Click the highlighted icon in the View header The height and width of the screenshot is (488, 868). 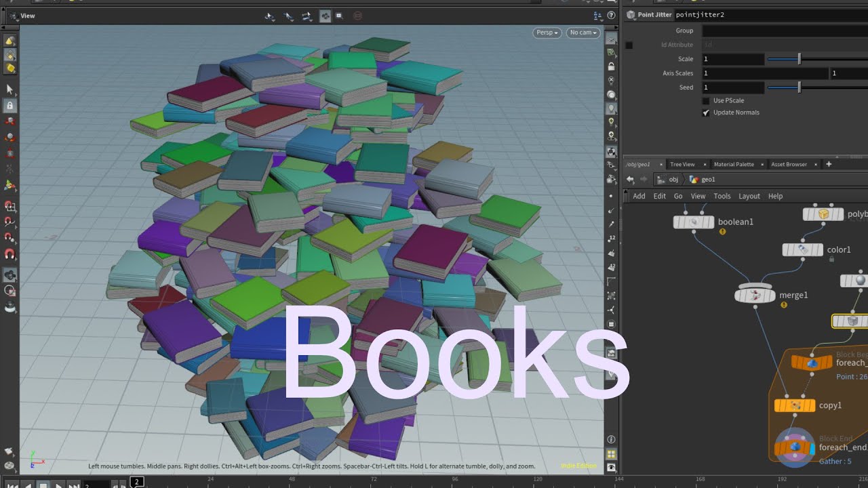325,16
